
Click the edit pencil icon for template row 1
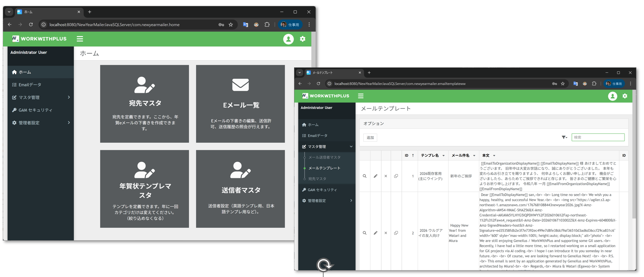click(375, 176)
